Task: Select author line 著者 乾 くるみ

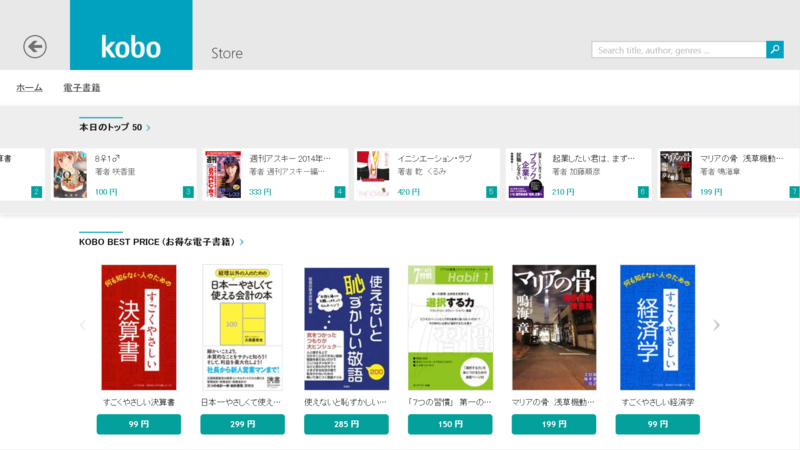Action: point(422,172)
